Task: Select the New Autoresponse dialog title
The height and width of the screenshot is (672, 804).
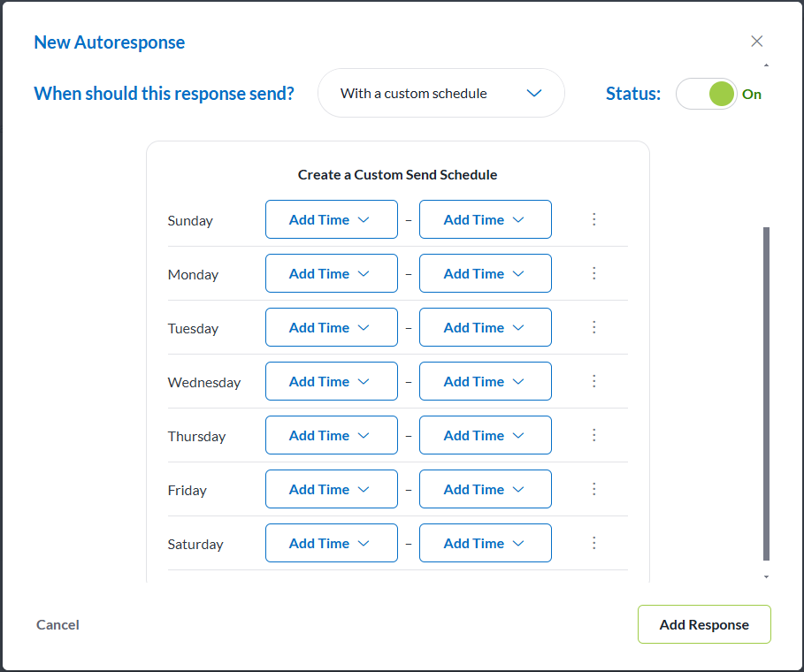Action: click(x=109, y=42)
